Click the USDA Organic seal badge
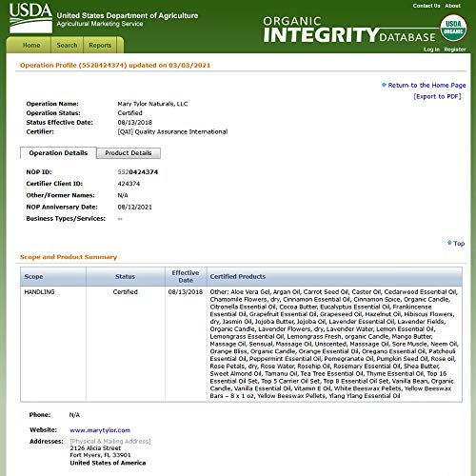This screenshot has width=476, height=476. click(453, 28)
